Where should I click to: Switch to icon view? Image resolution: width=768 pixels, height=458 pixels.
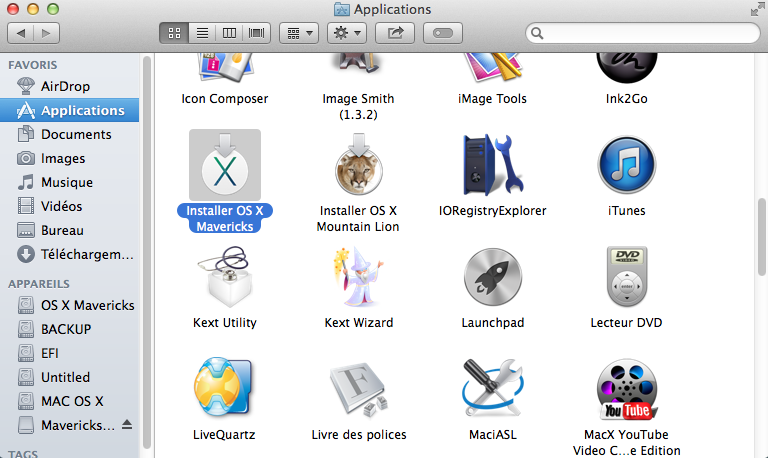[x=174, y=33]
